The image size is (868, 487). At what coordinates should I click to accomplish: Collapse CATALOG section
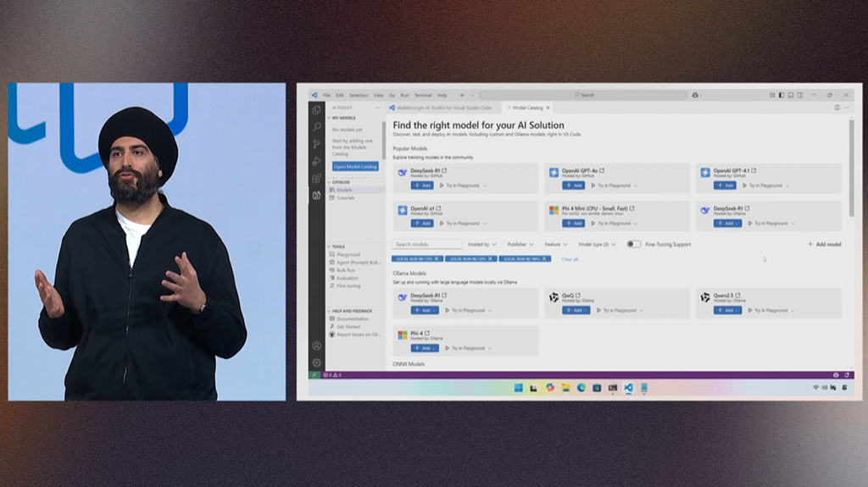(341, 182)
